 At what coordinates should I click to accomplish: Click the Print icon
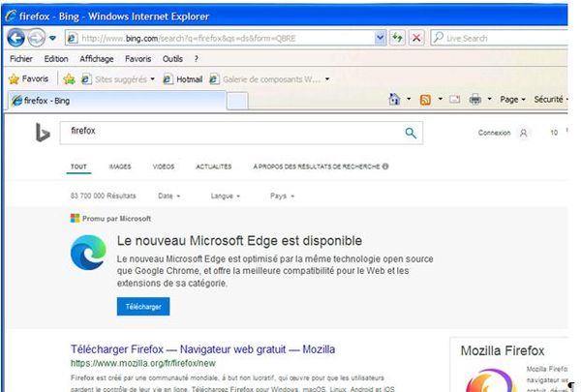click(475, 100)
